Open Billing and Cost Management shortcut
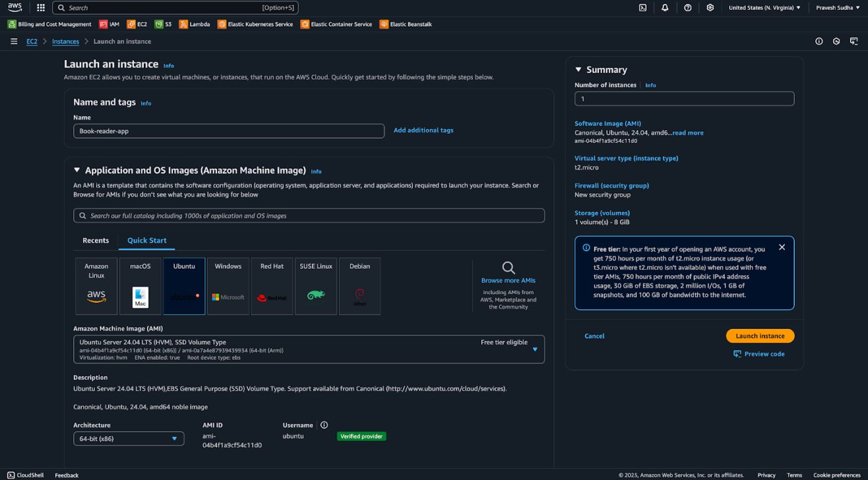 pyautogui.click(x=50, y=24)
